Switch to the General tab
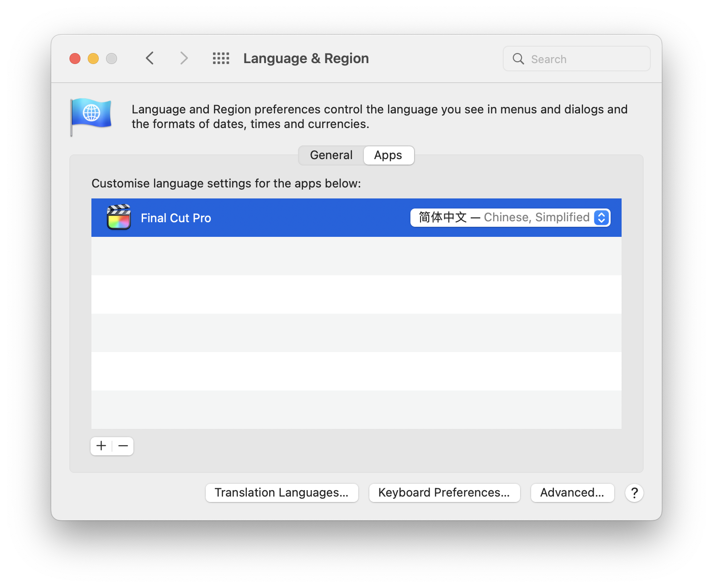 tap(331, 155)
